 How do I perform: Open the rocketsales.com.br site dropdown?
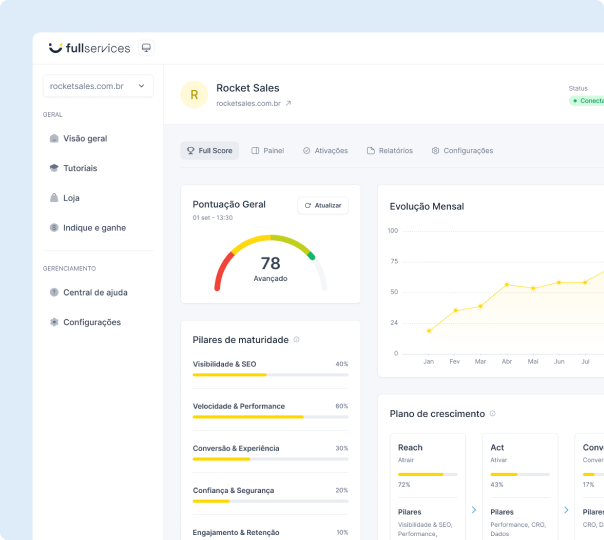(98, 87)
